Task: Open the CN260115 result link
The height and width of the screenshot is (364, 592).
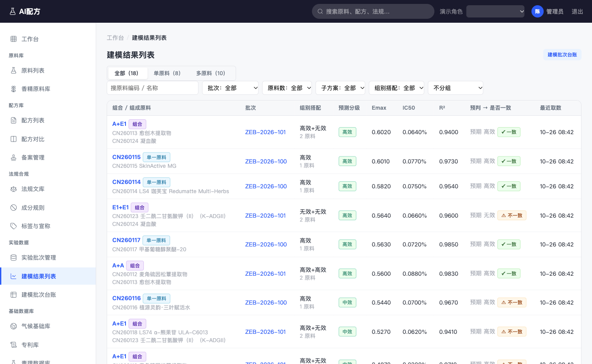Action: [x=126, y=157]
